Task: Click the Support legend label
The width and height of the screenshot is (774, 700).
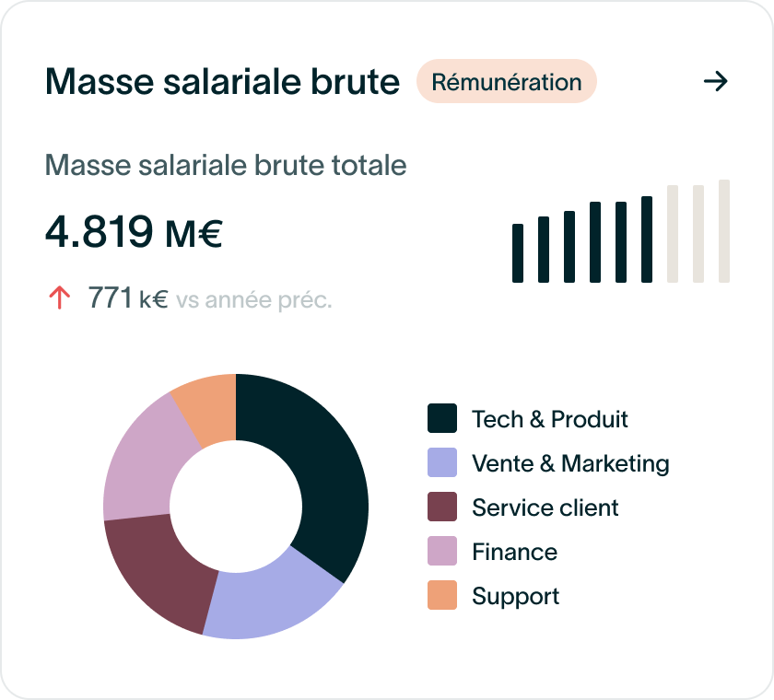Action: [515, 597]
